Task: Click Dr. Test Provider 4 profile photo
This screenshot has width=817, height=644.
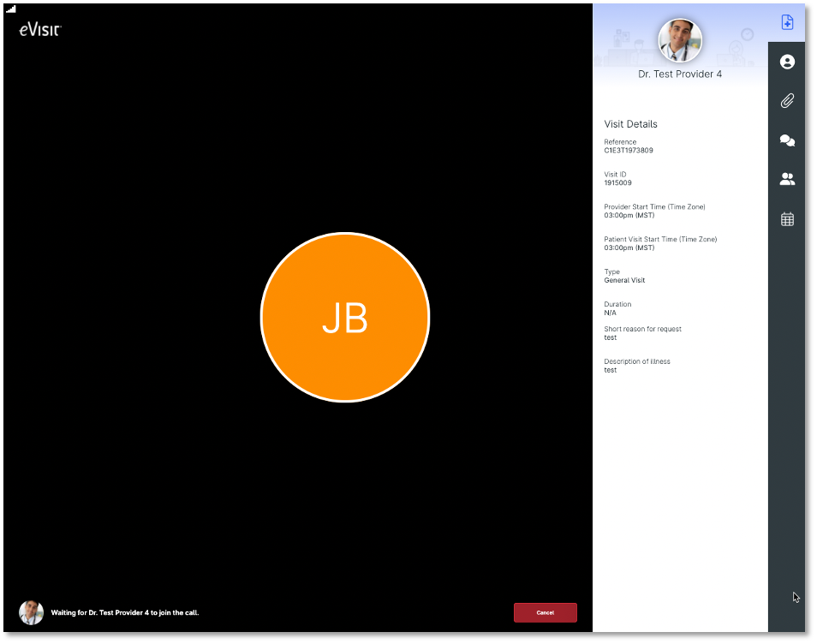Action: pos(679,40)
